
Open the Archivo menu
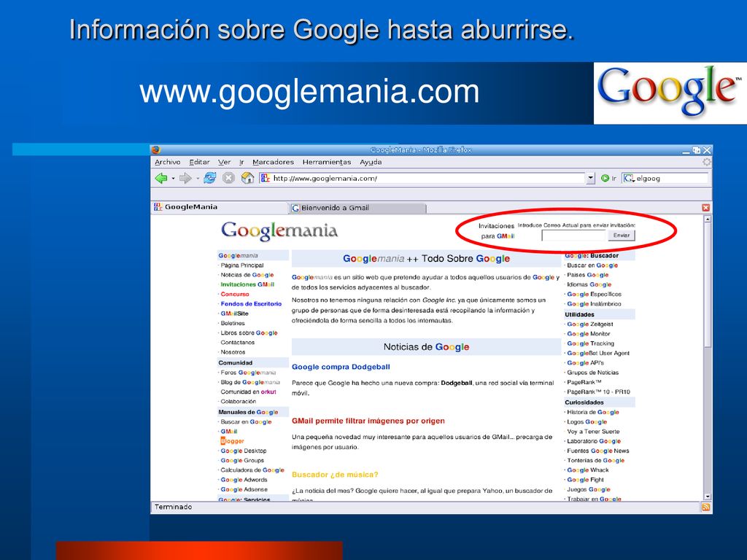[x=168, y=163]
